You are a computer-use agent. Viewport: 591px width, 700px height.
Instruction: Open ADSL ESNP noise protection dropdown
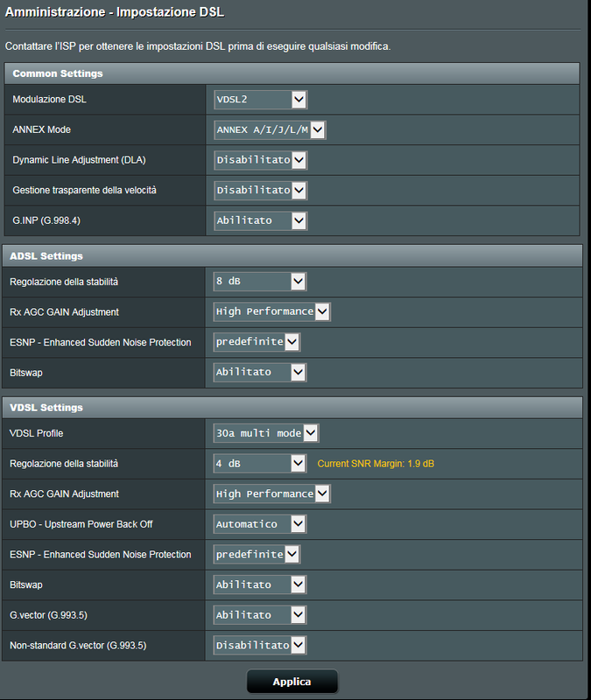click(x=257, y=342)
